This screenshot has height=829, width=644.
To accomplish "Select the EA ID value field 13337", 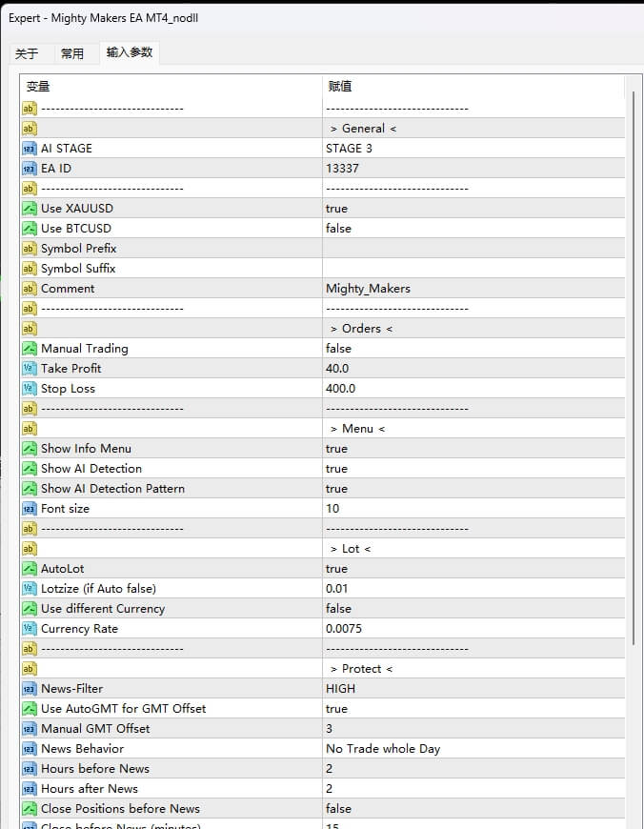I will pos(342,169).
